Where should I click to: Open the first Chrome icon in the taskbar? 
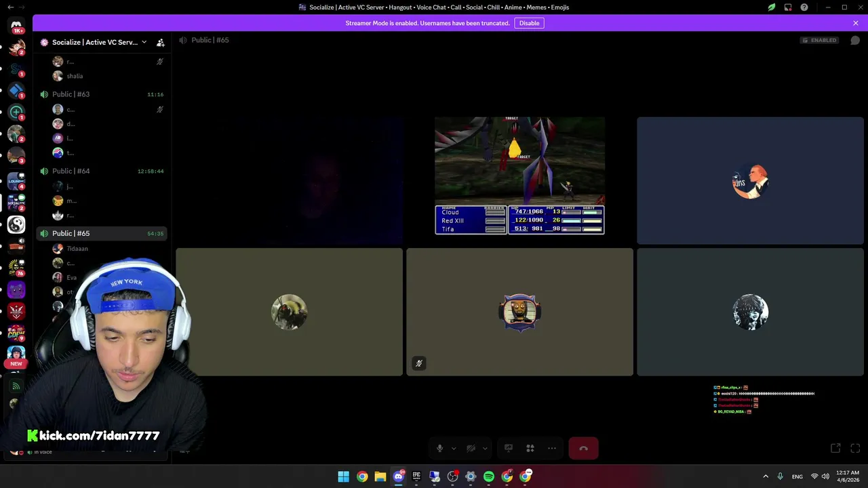click(362, 476)
